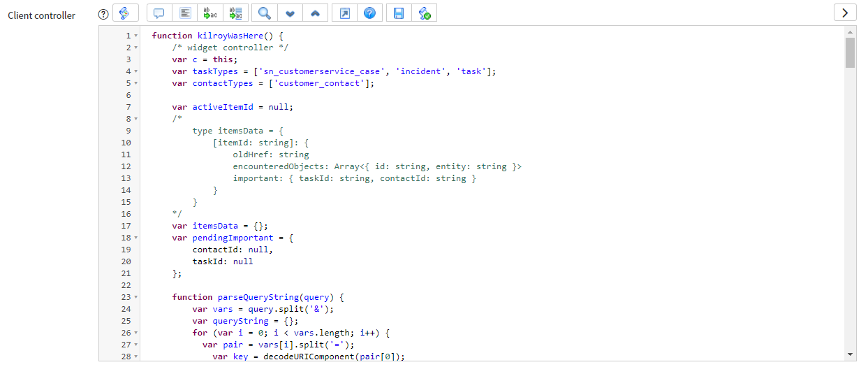
Task: Click 'type itemsData = {' comment line
Action: click(x=238, y=131)
